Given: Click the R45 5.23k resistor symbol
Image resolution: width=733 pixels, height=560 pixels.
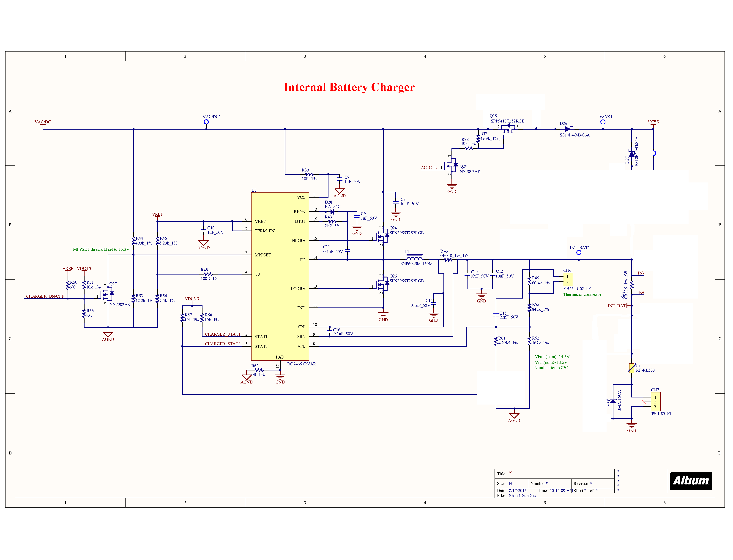Looking at the screenshot, I should pos(157,241).
